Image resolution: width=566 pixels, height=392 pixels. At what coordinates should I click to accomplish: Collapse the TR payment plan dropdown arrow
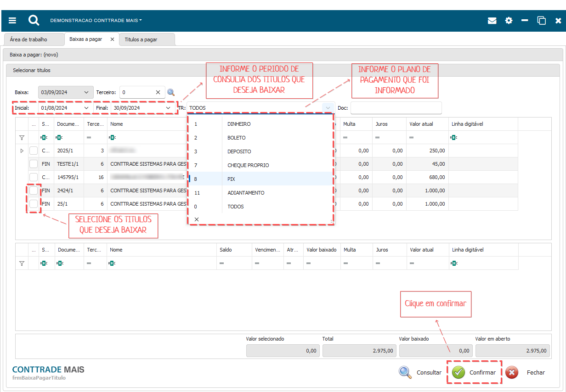[x=328, y=108]
